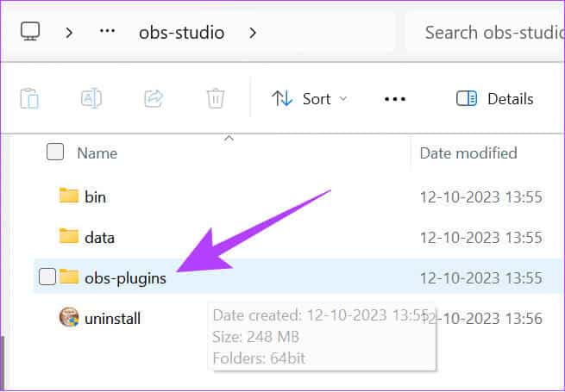Select the data folder
Image resolution: width=565 pixels, height=392 pixels.
point(99,238)
